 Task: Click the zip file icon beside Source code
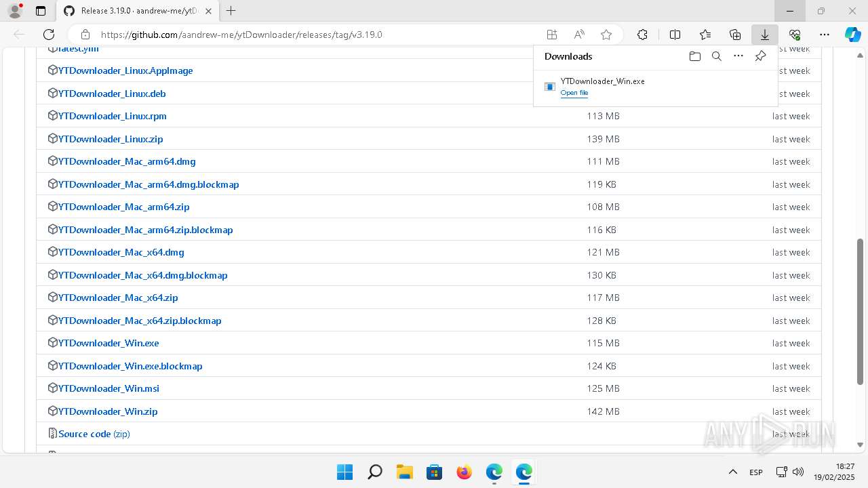(x=53, y=434)
